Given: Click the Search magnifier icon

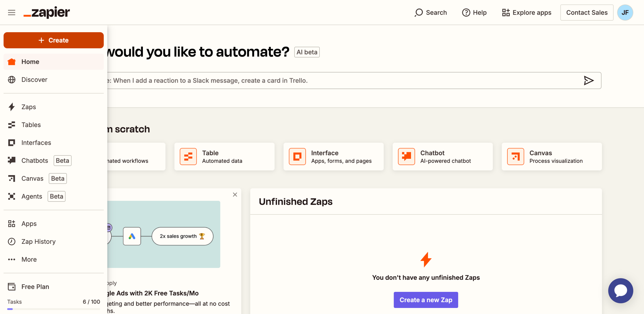Looking at the screenshot, I should click(419, 13).
